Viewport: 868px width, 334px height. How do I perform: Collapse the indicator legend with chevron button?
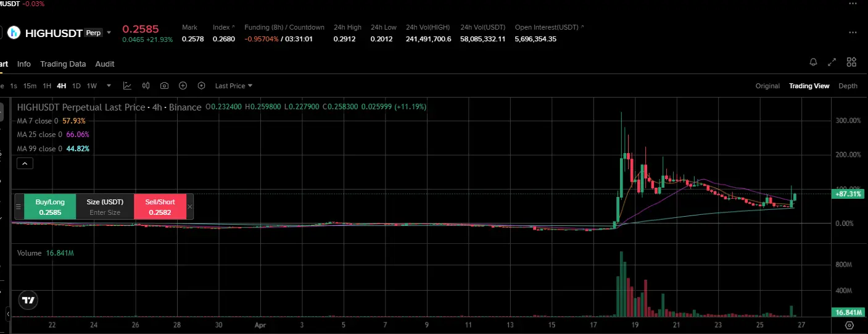tap(25, 164)
